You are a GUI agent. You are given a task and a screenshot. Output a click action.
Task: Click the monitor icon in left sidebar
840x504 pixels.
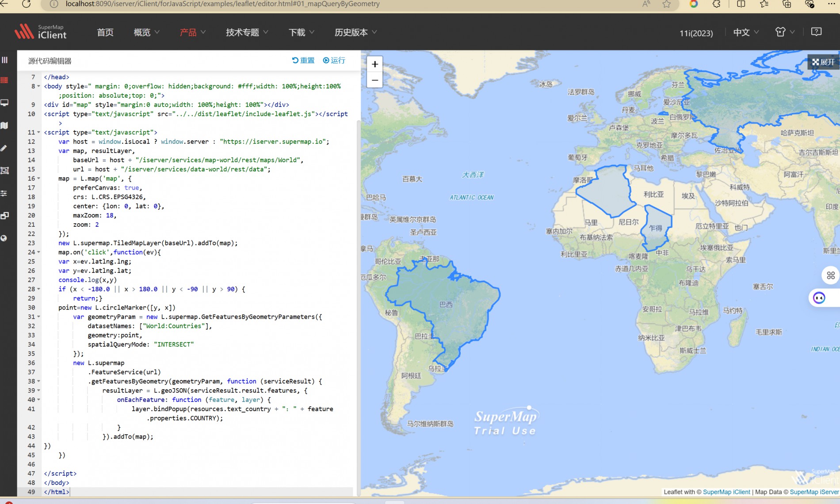click(4, 103)
